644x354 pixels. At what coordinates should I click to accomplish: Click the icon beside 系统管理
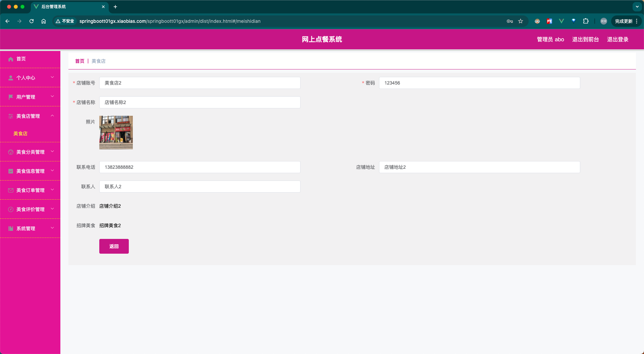(11, 229)
